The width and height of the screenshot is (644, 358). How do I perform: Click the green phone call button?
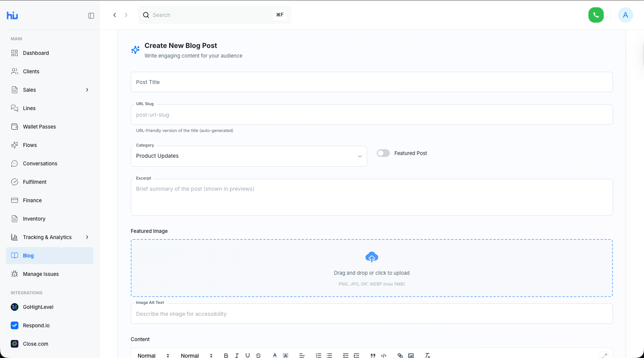point(596,15)
